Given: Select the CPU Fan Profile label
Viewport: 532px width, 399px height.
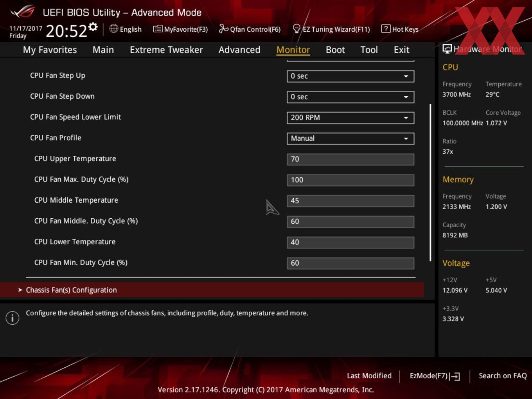Looking at the screenshot, I should click(x=56, y=138).
